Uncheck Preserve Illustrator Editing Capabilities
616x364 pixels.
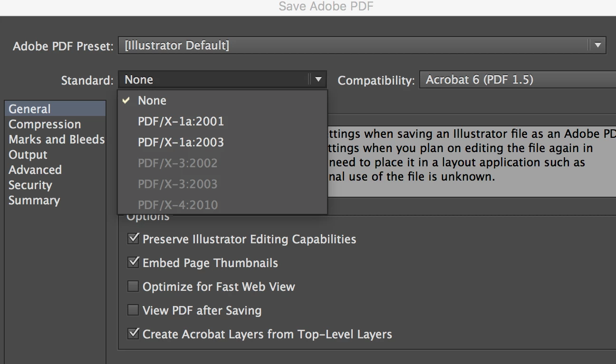coord(134,239)
